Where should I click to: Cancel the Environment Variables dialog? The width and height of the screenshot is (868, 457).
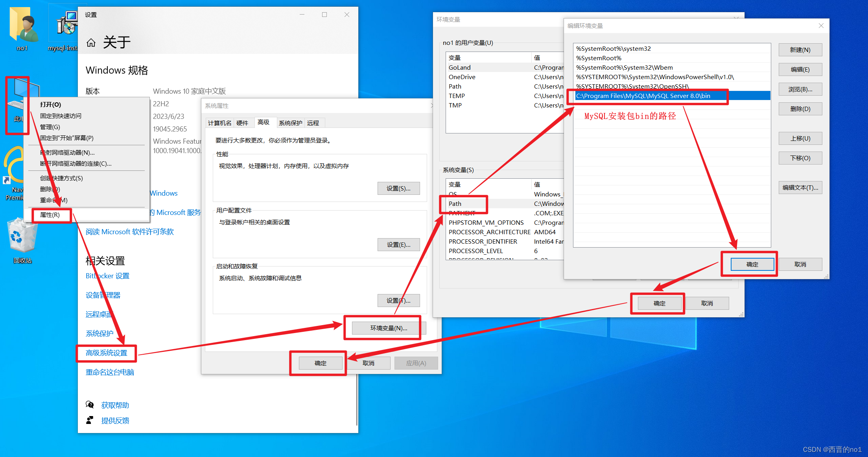click(707, 303)
